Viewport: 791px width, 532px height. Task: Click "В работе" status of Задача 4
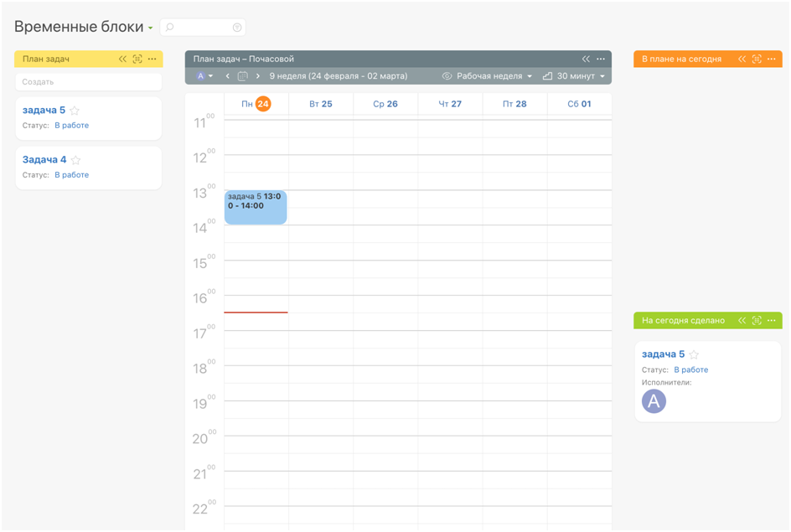pyautogui.click(x=71, y=175)
